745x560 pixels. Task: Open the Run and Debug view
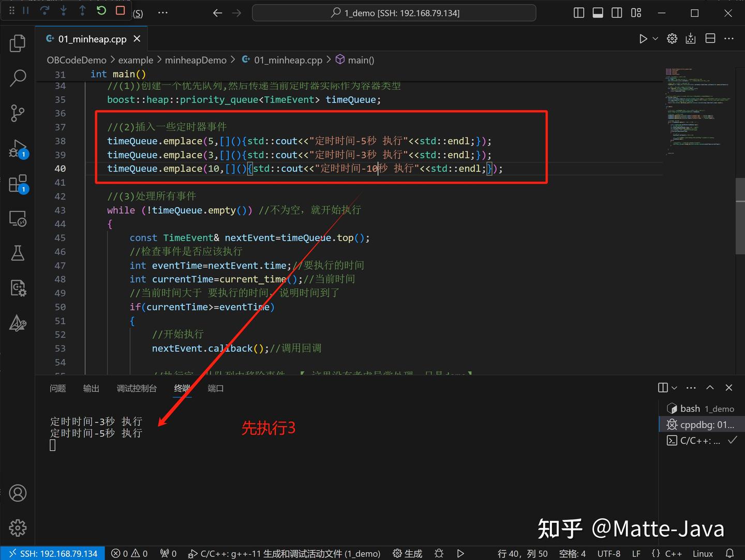[18, 148]
